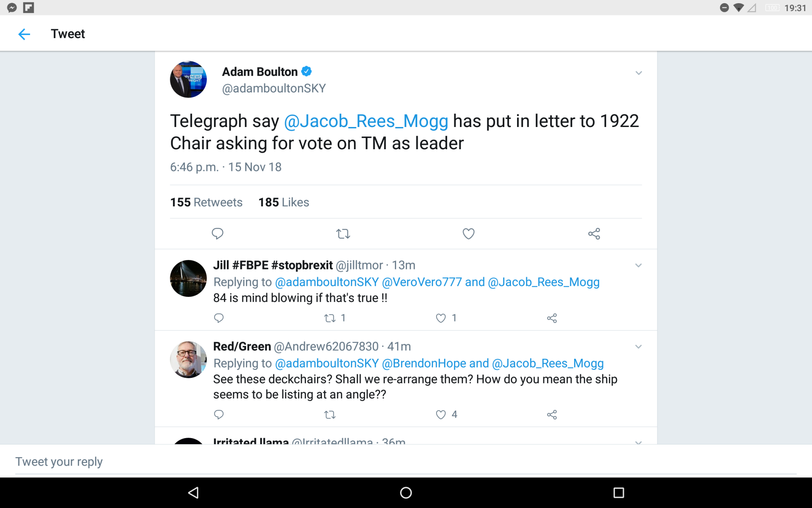Like Jill's reply about 84 letters
Screen dimensions: 812x508
click(440, 318)
